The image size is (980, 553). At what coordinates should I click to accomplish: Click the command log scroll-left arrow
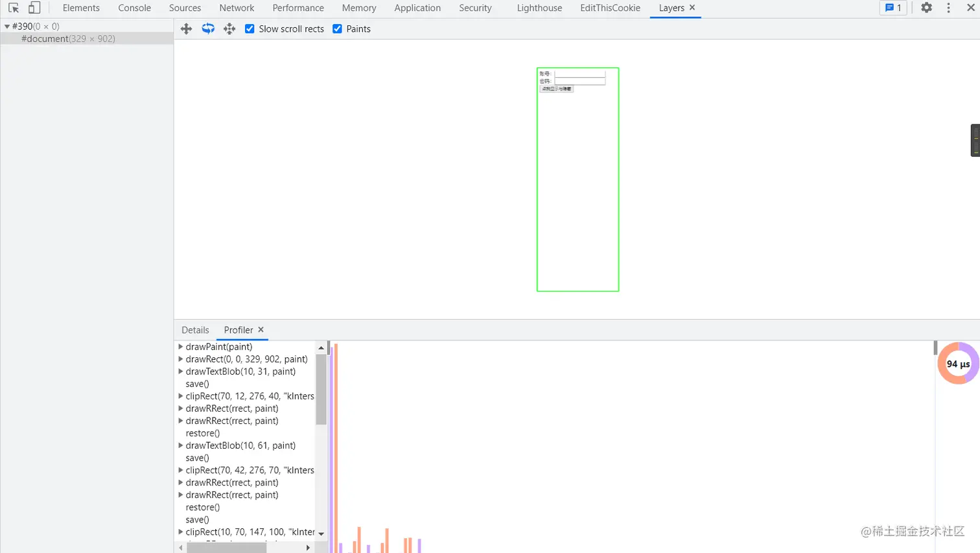coord(181,548)
